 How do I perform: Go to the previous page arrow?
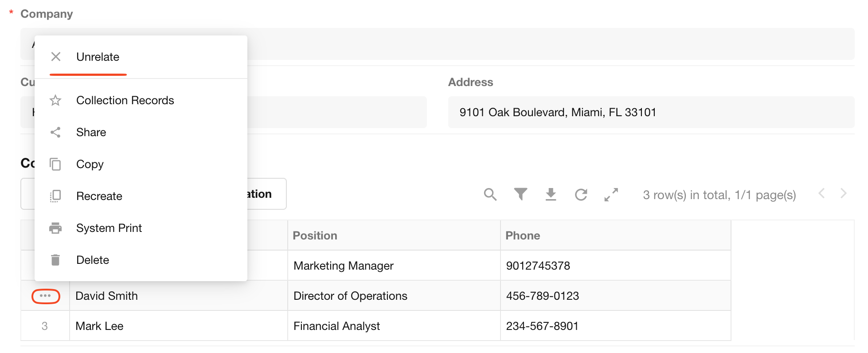pos(821,193)
